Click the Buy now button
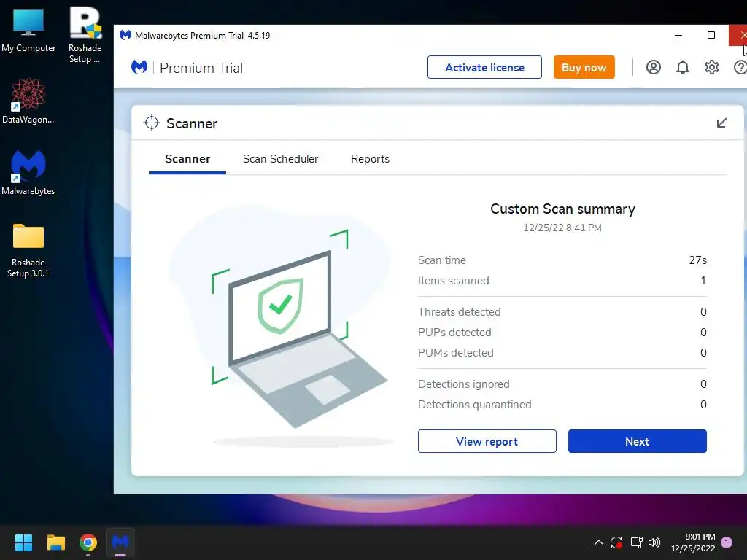Viewport: 747px width, 560px height. point(584,67)
